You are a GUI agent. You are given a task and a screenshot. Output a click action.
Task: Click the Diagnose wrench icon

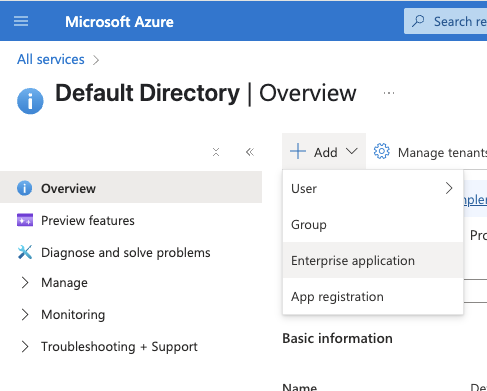pyautogui.click(x=25, y=252)
